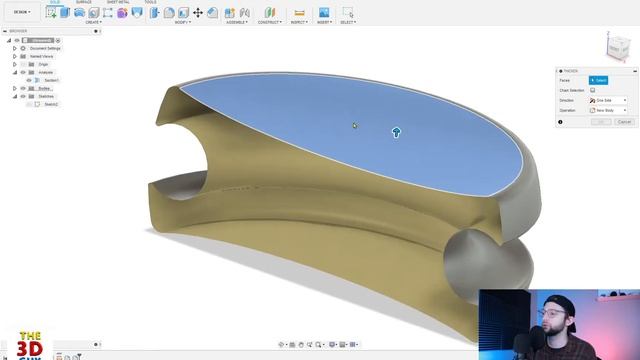Enable the Chain Selection checkbox
This screenshot has width=640, height=360.
tap(593, 90)
